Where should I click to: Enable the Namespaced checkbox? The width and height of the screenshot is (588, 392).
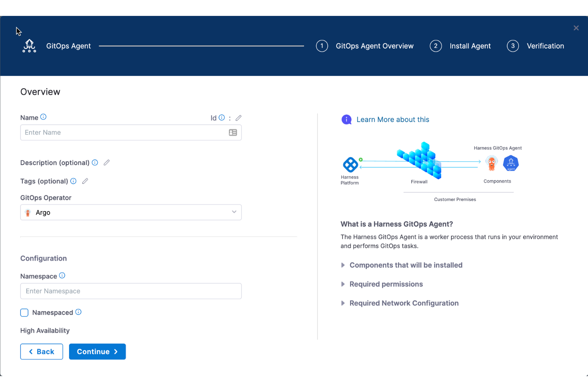click(x=24, y=313)
